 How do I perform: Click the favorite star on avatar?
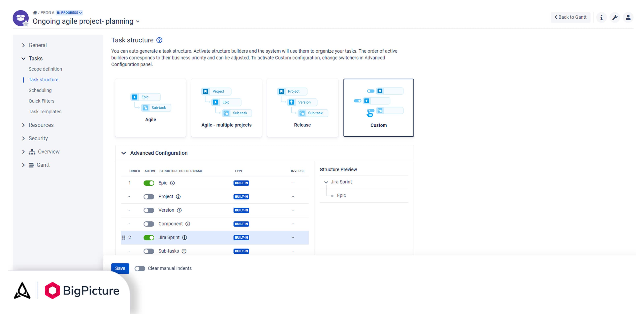click(26, 24)
